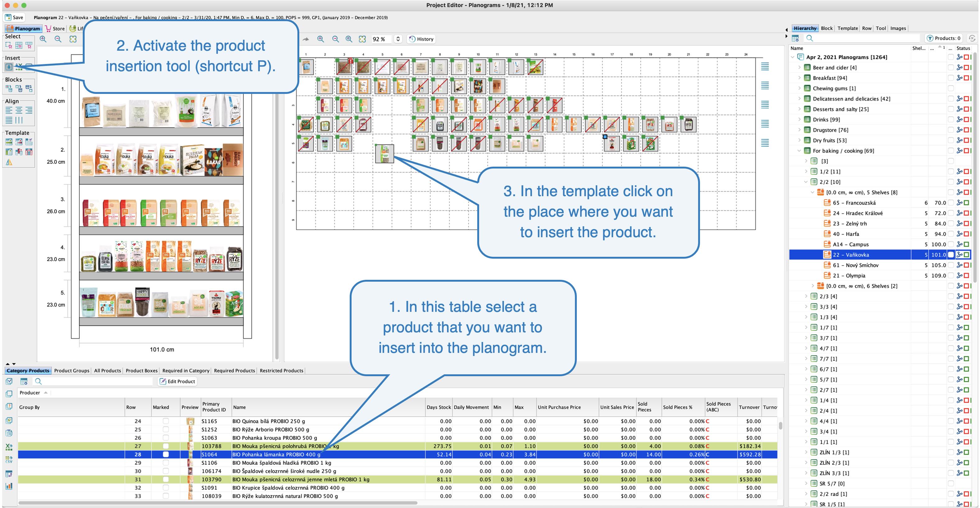Add template column icon

8,152
